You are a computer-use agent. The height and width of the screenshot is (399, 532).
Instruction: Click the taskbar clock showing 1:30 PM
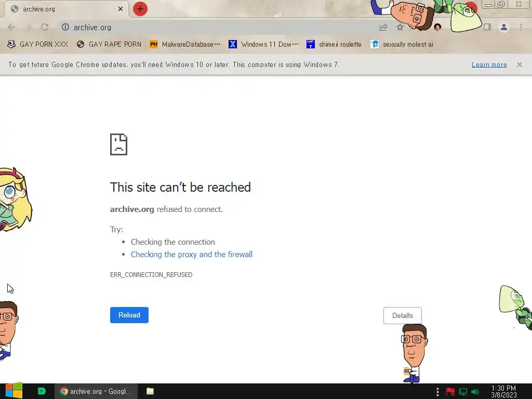click(x=503, y=392)
